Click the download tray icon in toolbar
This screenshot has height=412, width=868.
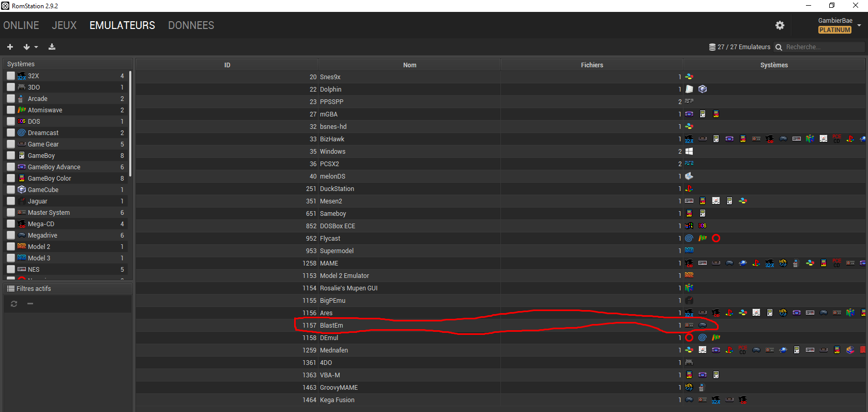pos(52,47)
